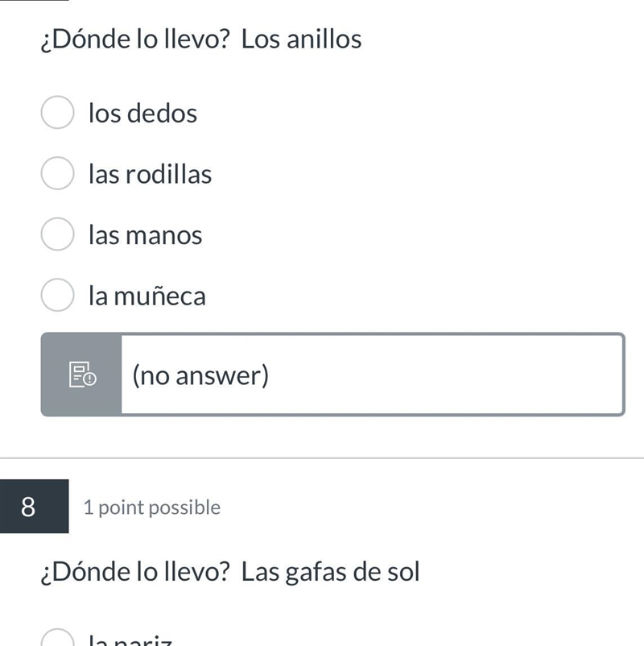Click the "1 point possible" label

pos(152,507)
